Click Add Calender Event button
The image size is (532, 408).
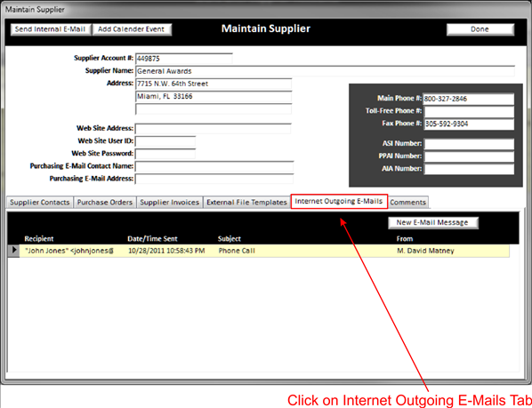coord(132,29)
